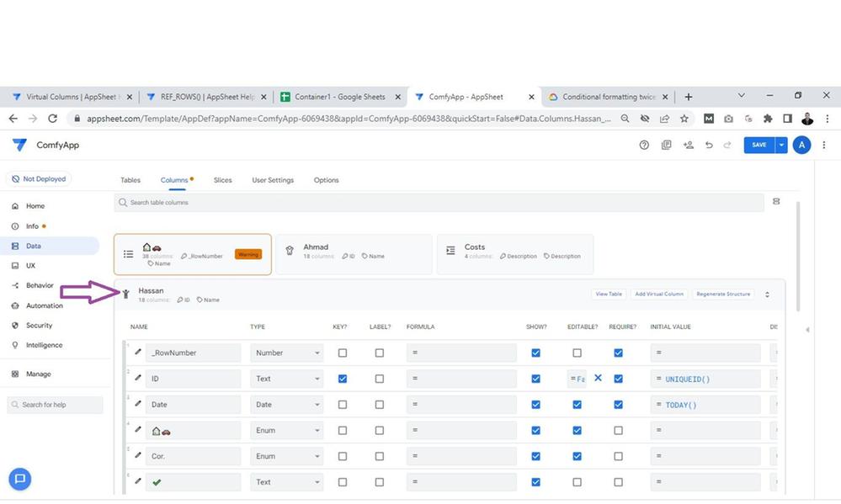841x504 pixels.
Task: Open the User Settings tab
Action: [273, 180]
